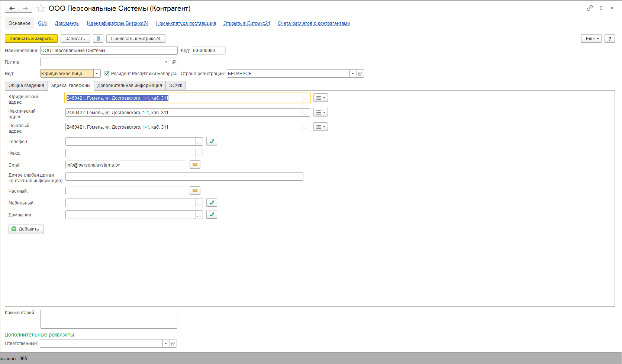Click envelope icon next to Частный field
Screen dimensions: 622x364
195,191
